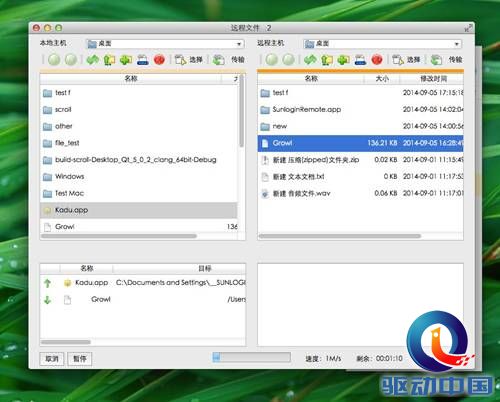Click local pane forward round button
Image resolution: width=500 pixels, height=402 pixels.
click(x=71, y=60)
